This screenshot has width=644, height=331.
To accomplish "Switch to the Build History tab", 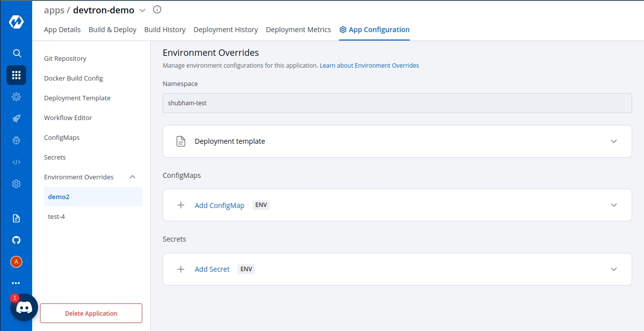I will pos(165,30).
